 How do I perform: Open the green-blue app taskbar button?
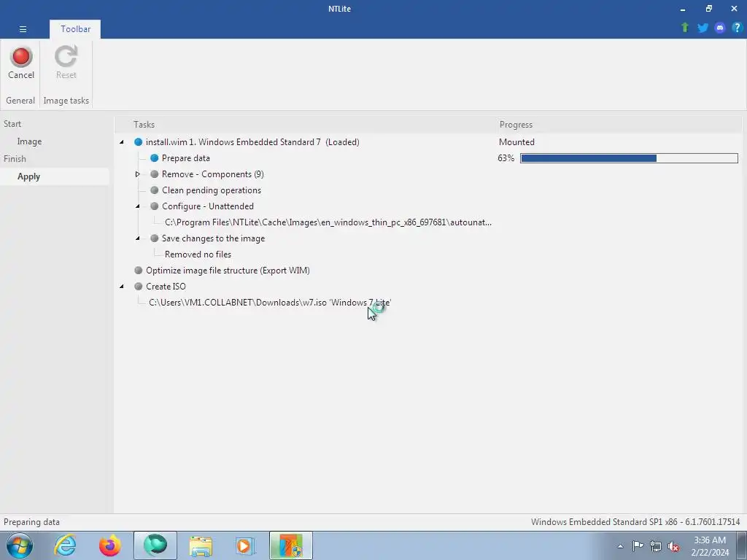point(155,545)
